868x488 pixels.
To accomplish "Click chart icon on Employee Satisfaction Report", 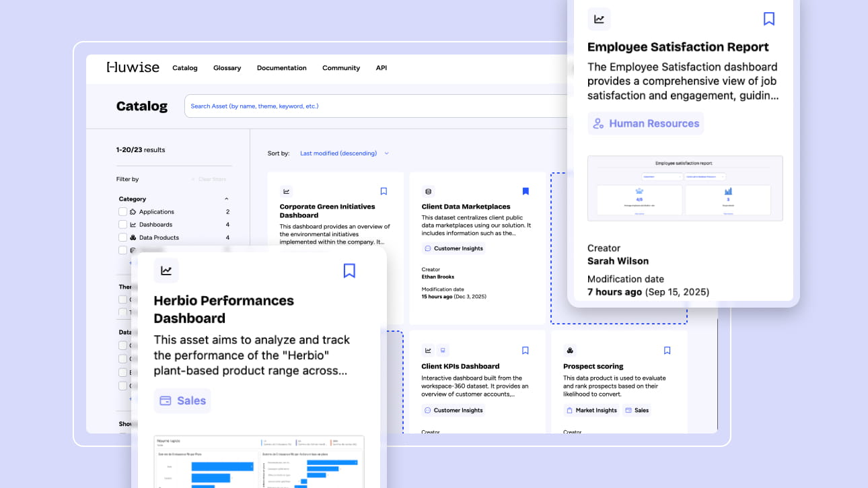I will [x=599, y=19].
